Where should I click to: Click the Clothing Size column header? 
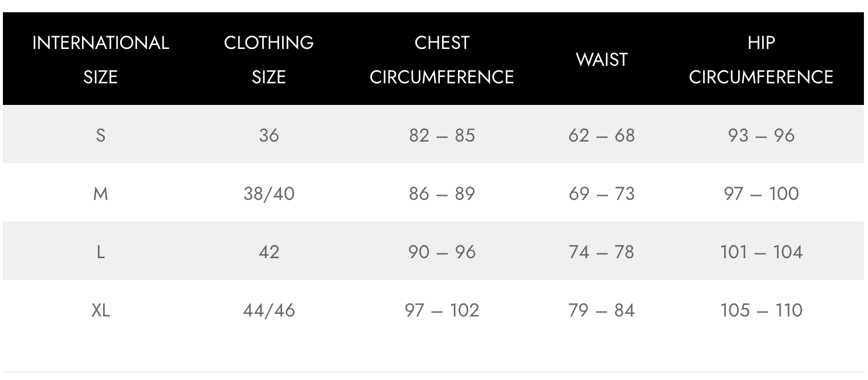(x=269, y=59)
